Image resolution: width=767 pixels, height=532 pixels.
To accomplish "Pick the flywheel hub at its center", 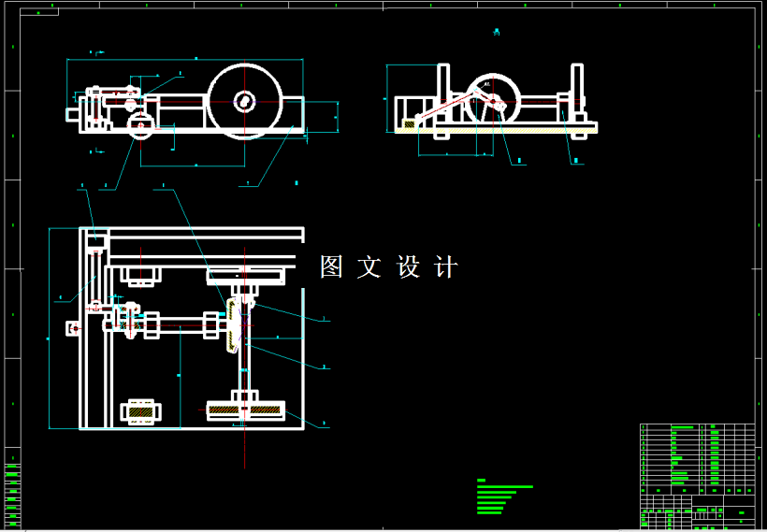I will [244, 101].
